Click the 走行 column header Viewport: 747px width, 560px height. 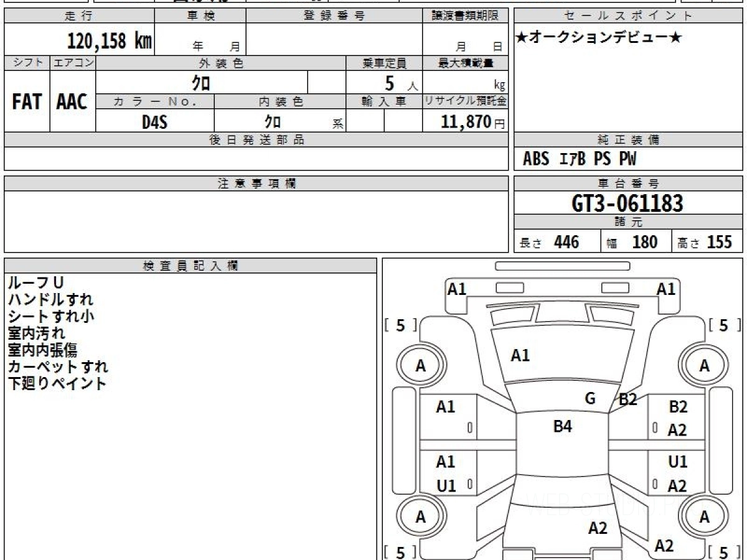click(78, 16)
